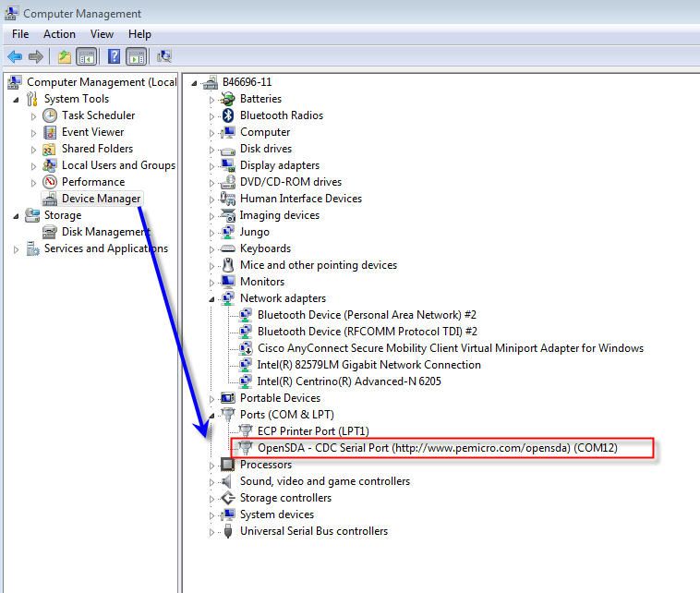Click the Mice and other pointing devices icon

tap(228, 265)
